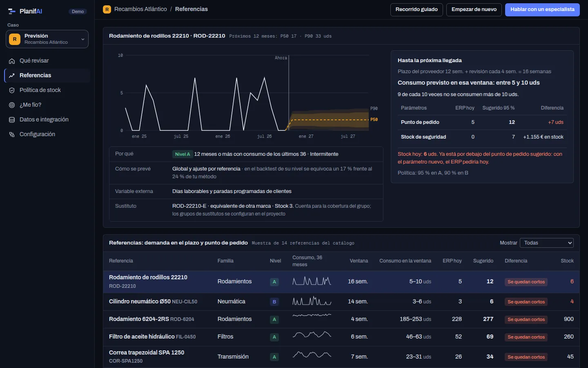Navigate to ¿Me fío? section
This screenshot has width=588, height=368.
(x=47, y=105)
